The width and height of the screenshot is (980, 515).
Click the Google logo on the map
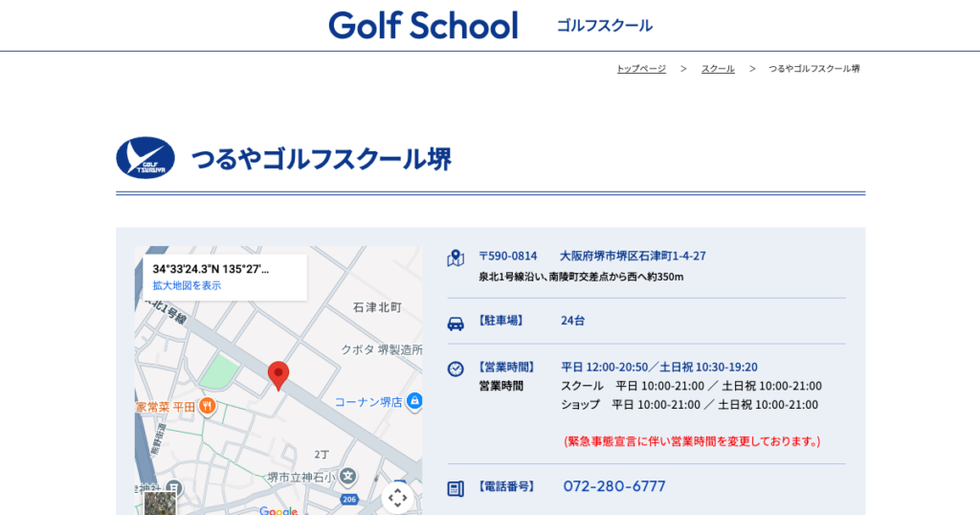278,510
